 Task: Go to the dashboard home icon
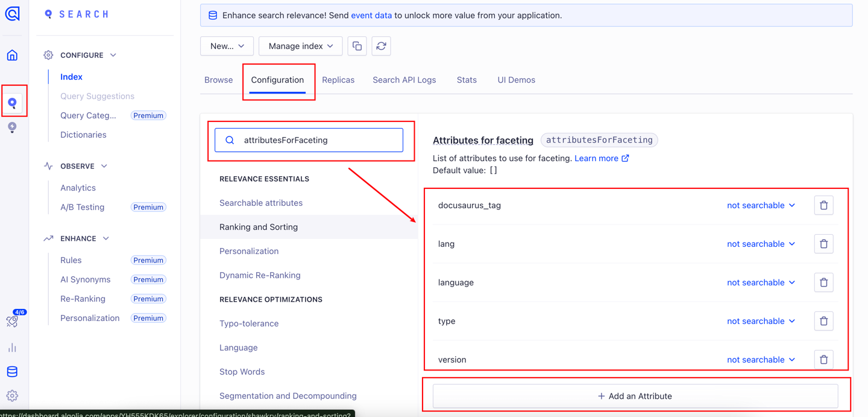click(12, 55)
